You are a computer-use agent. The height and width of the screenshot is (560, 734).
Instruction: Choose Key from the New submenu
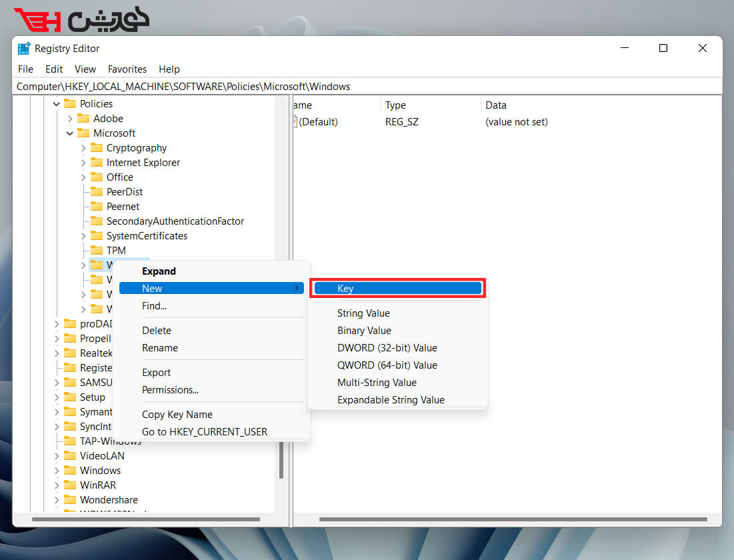click(398, 289)
